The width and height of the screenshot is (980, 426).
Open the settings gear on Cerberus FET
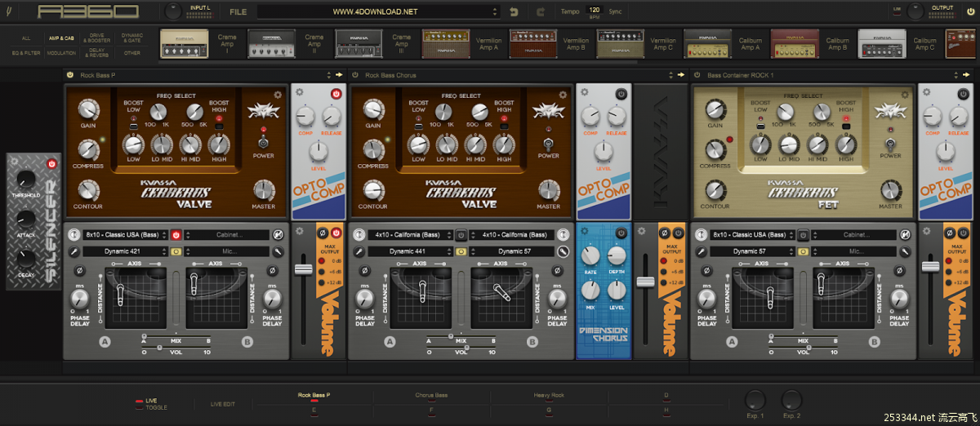pyautogui.click(x=905, y=95)
